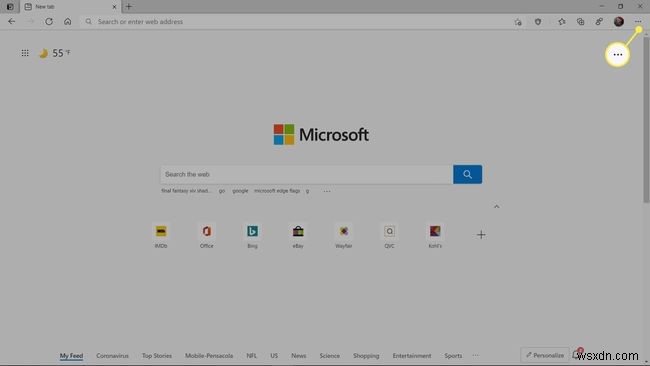650x366 pixels.
Task: Switch to the Entertainment feed tab
Action: (x=412, y=356)
